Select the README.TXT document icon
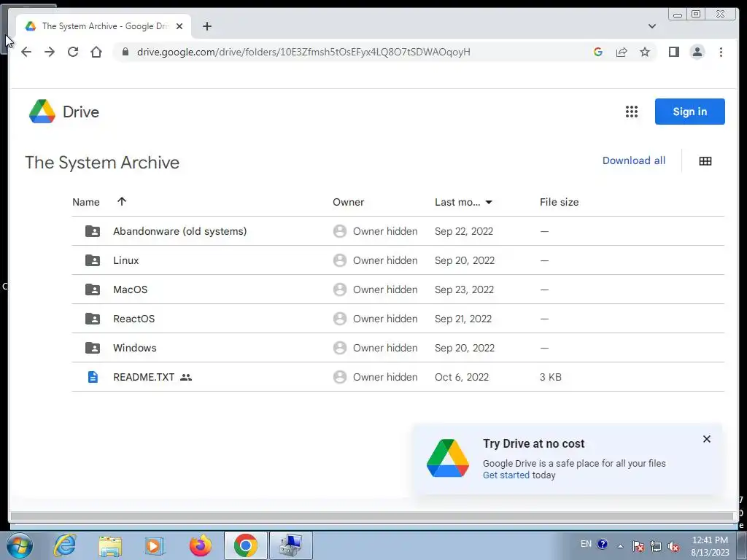This screenshot has height=560, width=747. pos(93,377)
